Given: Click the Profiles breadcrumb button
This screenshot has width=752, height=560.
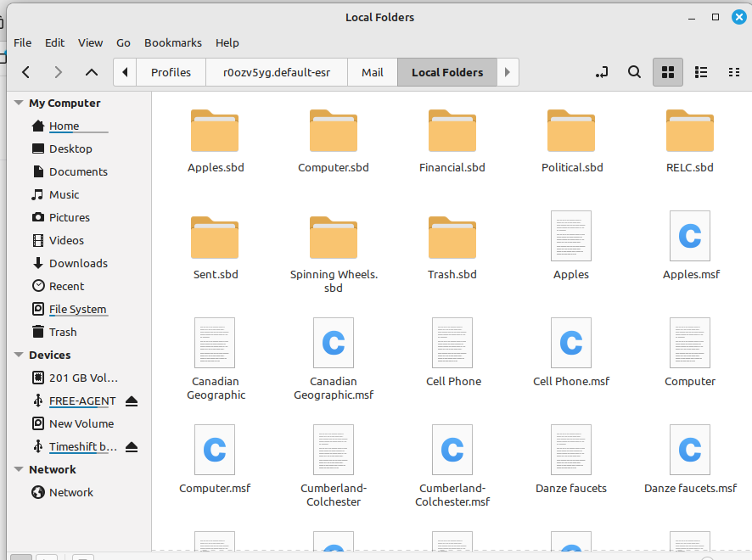Looking at the screenshot, I should coord(171,72).
